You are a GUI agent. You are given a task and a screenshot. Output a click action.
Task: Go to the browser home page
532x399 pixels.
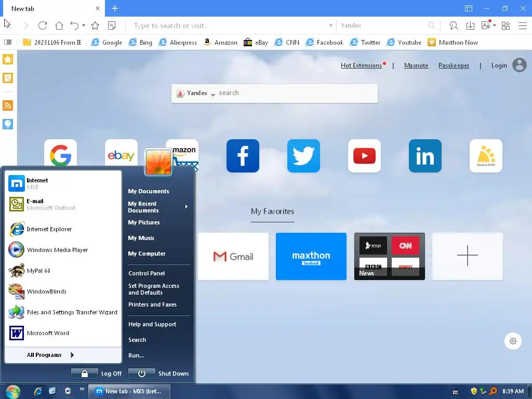coord(59,25)
